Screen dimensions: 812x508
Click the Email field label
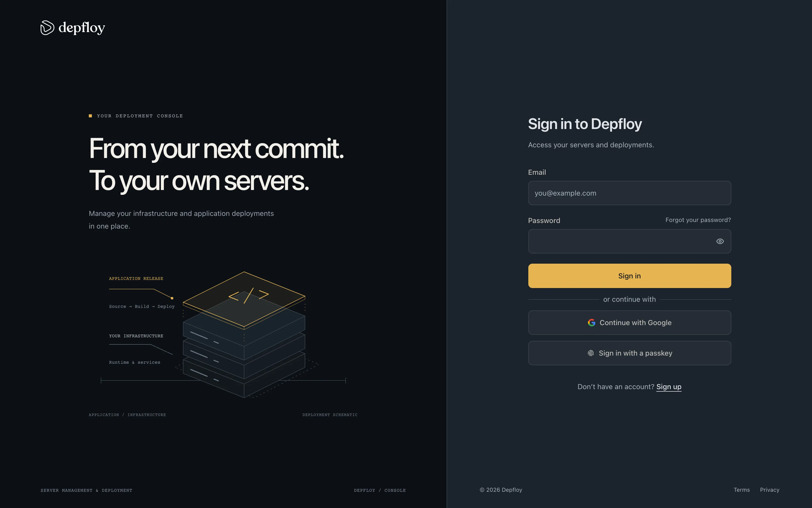[x=537, y=172]
